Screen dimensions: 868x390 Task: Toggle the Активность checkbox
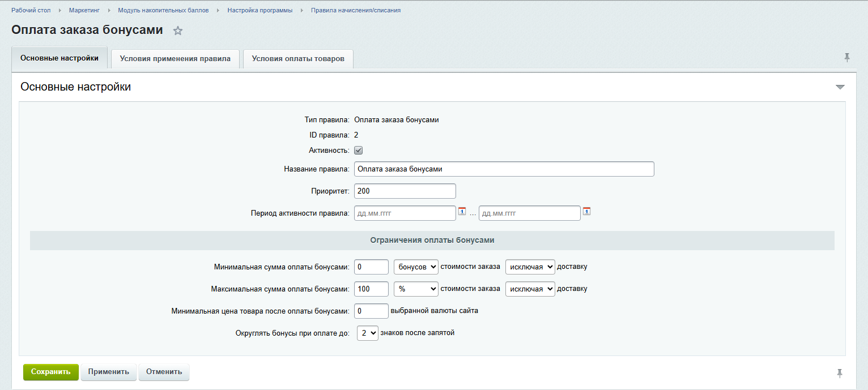point(358,151)
